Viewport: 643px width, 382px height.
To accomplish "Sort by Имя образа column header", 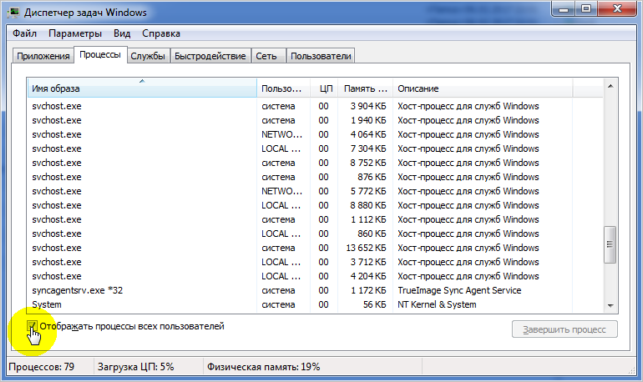I will 142,88.
